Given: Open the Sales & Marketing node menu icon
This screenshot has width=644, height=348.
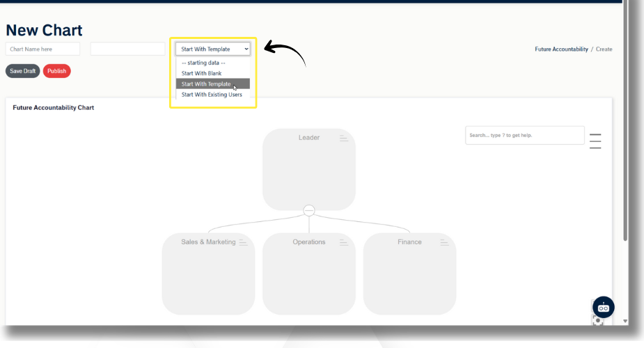Looking at the screenshot, I should (x=243, y=242).
